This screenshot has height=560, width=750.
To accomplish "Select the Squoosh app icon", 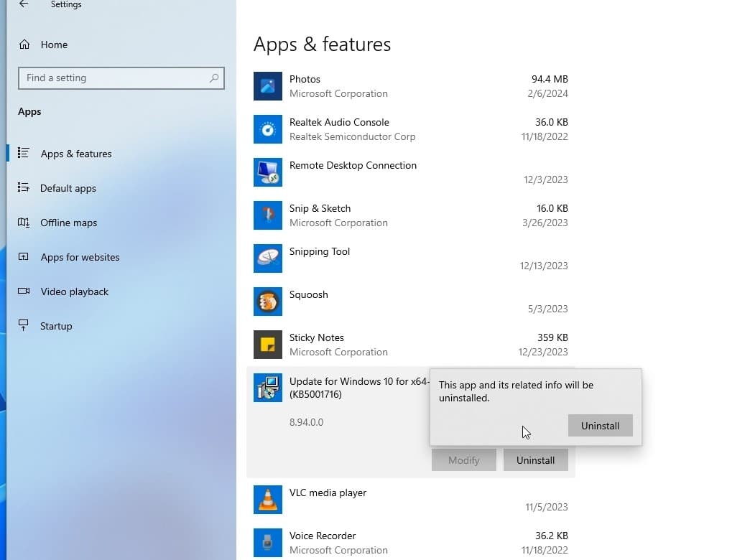I will 268,302.
